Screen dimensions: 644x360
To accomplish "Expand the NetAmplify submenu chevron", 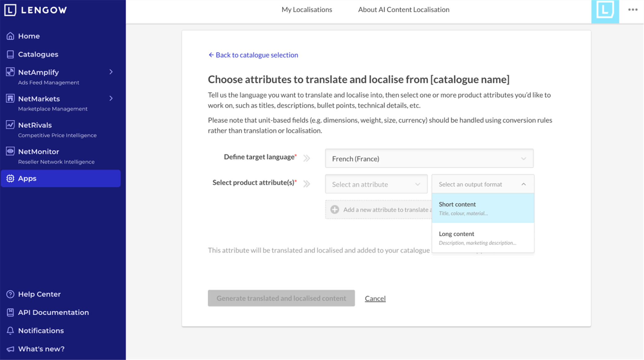I will pyautogui.click(x=111, y=72).
